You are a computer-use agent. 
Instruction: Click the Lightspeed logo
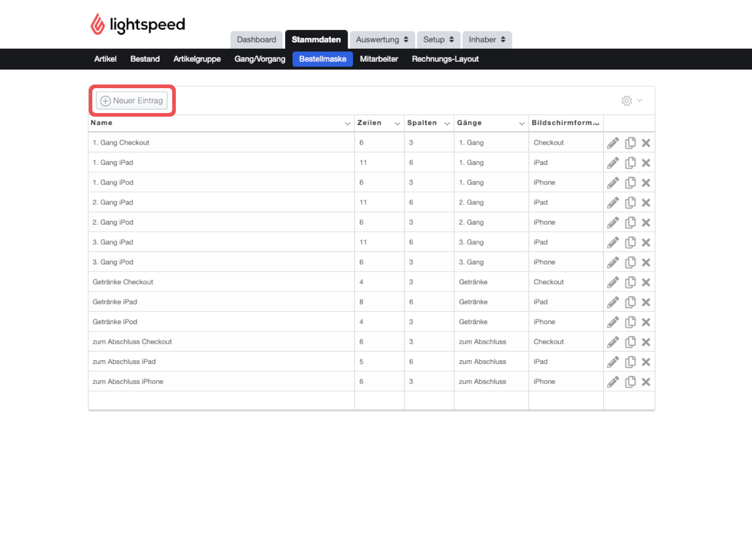138,24
